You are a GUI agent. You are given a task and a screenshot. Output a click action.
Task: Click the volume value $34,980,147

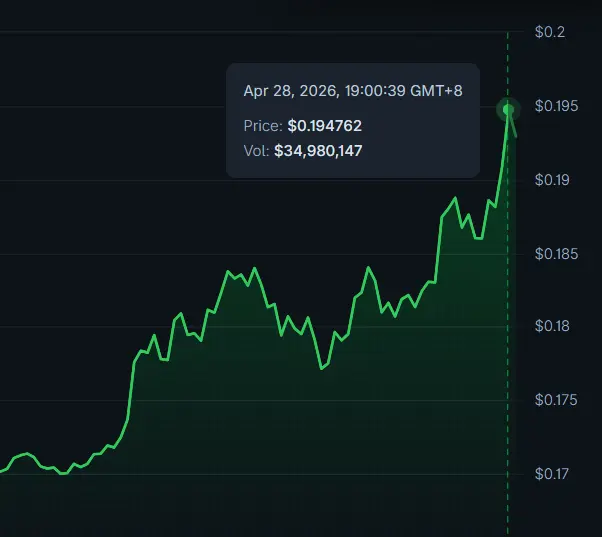[318, 150]
